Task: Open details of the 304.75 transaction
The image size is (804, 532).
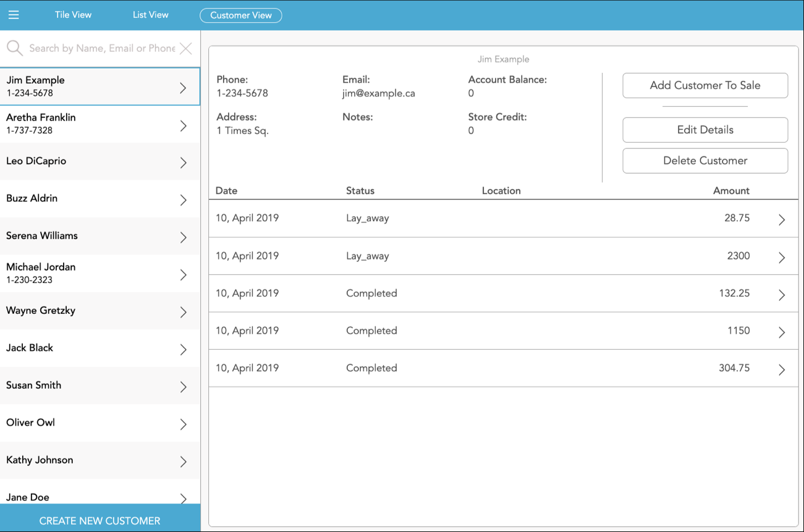Action: [x=782, y=369]
